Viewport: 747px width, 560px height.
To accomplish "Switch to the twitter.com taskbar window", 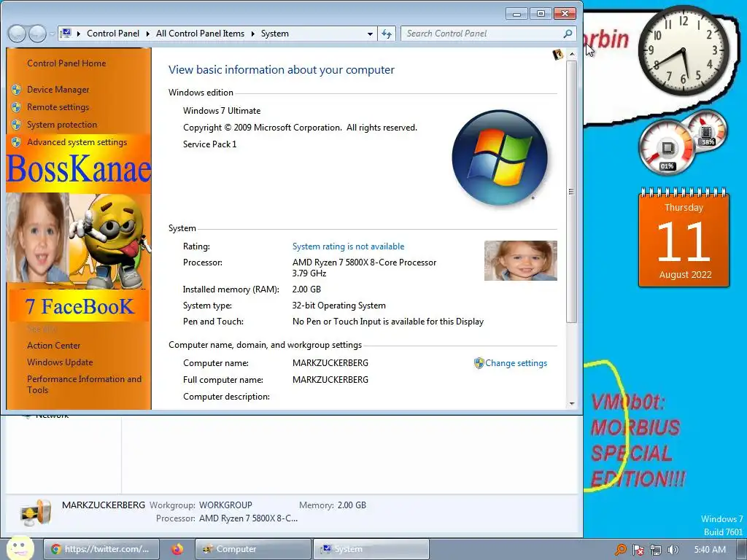I will pyautogui.click(x=101, y=549).
